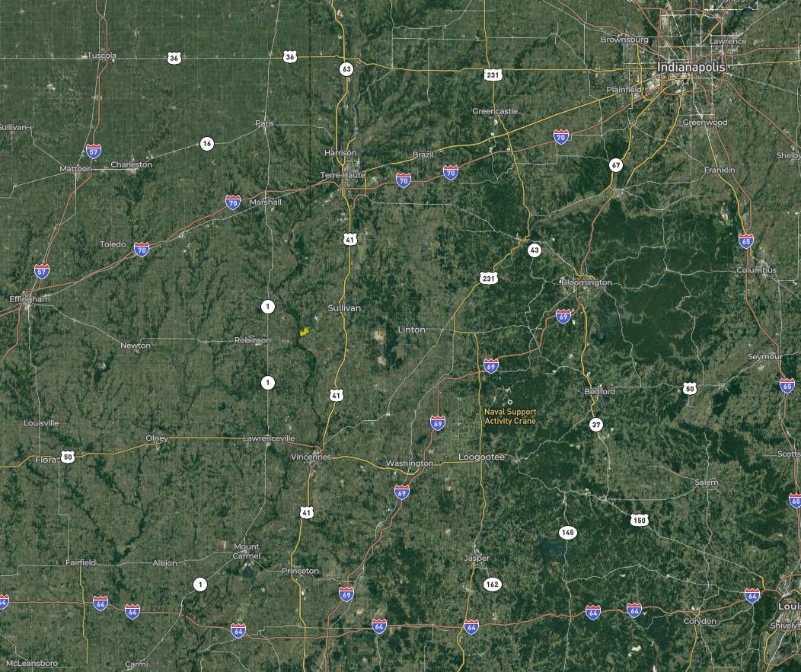Viewport: 801px width, 672px height.
Task: Open the Naval Support Activity Crane label
Action: pyautogui.click(x=510, y=416)
